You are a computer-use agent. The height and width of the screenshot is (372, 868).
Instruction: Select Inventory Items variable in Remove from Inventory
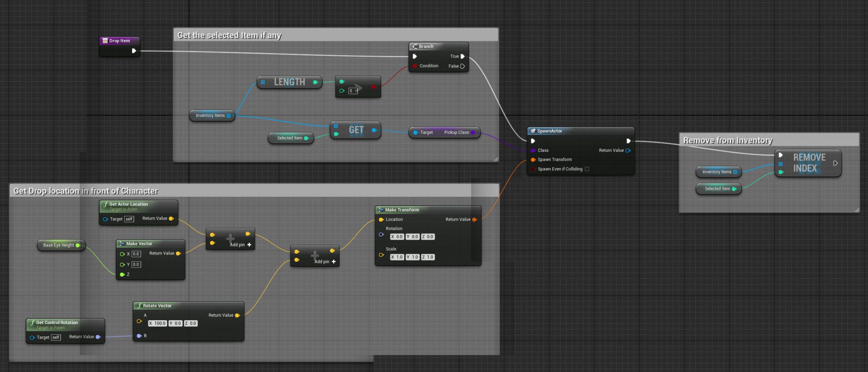click(x=718, y=172)
